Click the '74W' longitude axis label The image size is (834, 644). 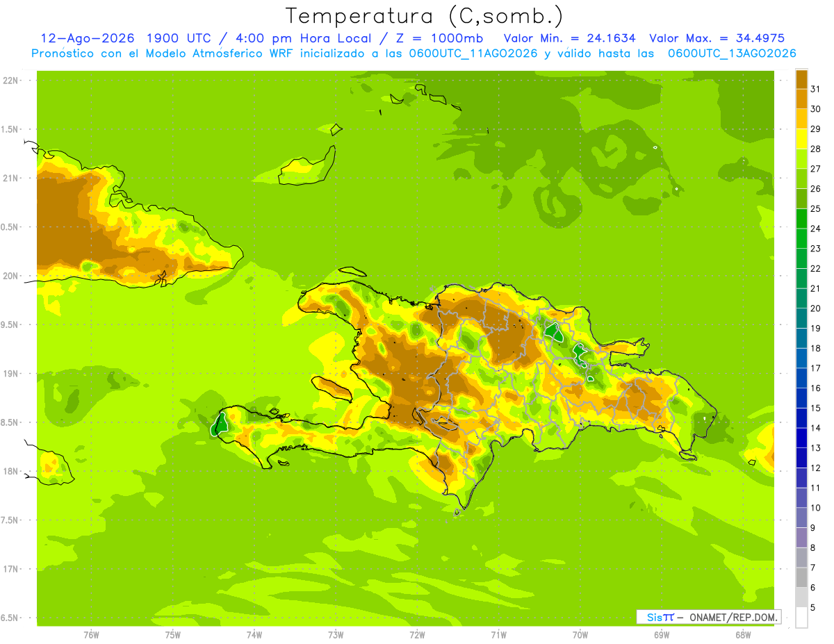pos(254,634)
